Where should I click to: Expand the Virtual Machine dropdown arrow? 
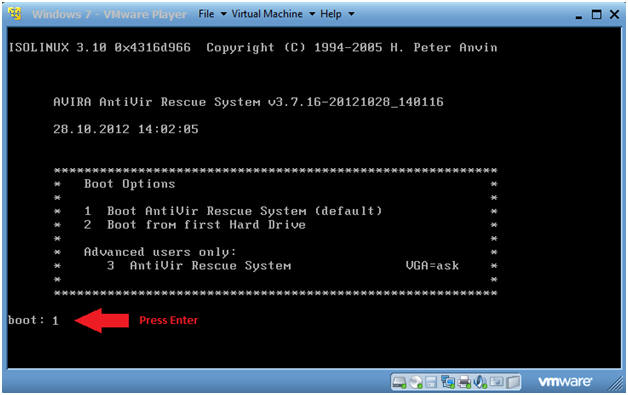click(x=312, y=14)
